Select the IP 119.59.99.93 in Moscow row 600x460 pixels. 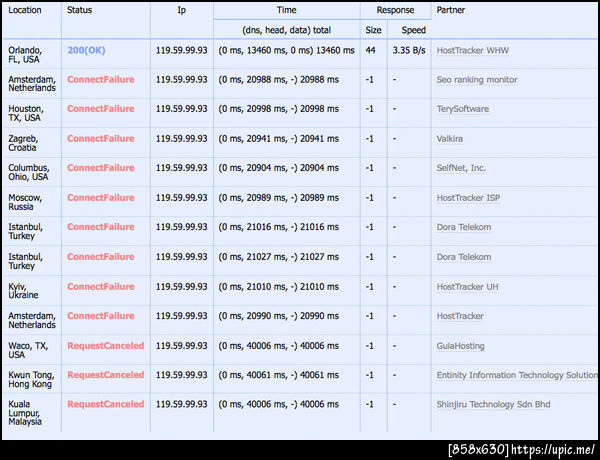click(x=181, y=197)
